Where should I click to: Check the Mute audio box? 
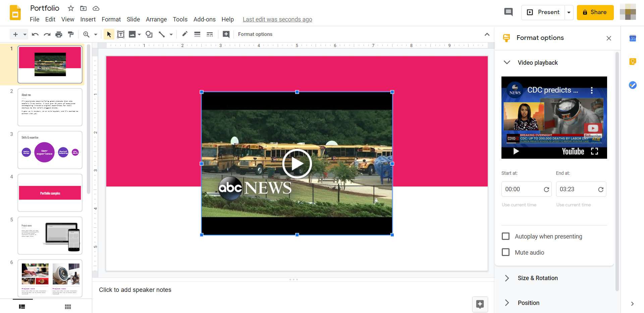(x=505, y=252)
